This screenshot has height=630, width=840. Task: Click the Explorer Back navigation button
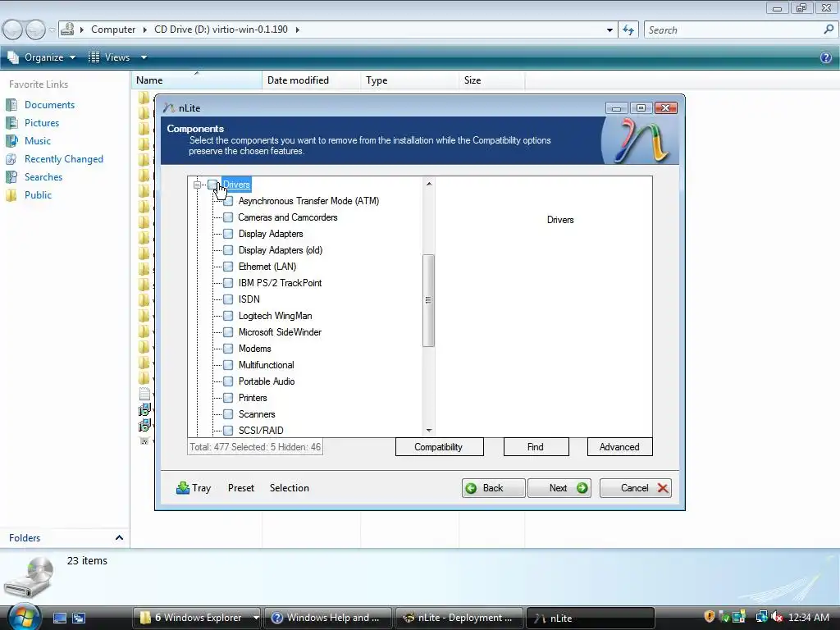tap(13, 30)
